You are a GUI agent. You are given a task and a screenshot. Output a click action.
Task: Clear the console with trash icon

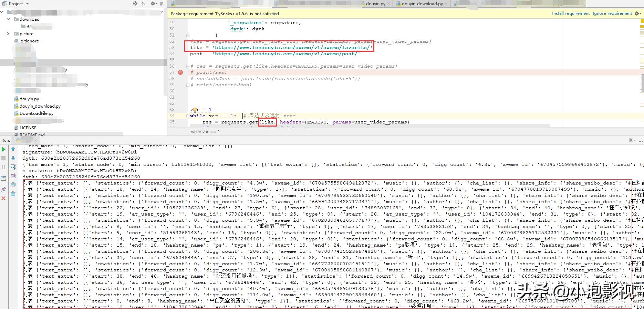tap(13, 194)
